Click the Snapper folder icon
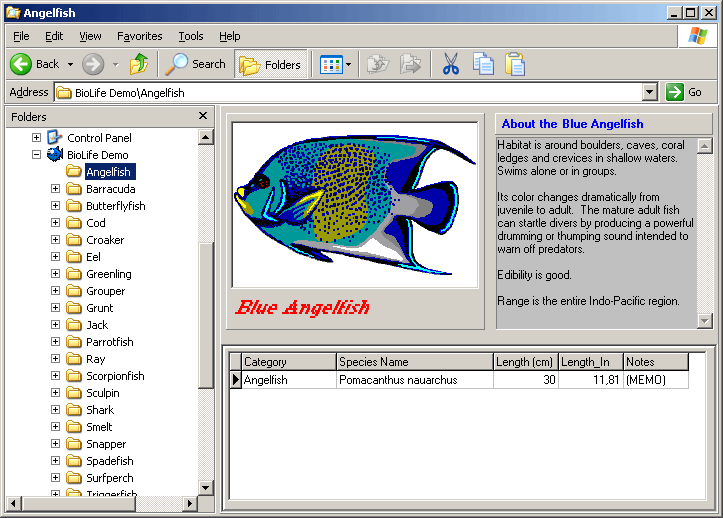Viewport: 723px width, 518px height. pyautogui.click(x=73, y=444)
